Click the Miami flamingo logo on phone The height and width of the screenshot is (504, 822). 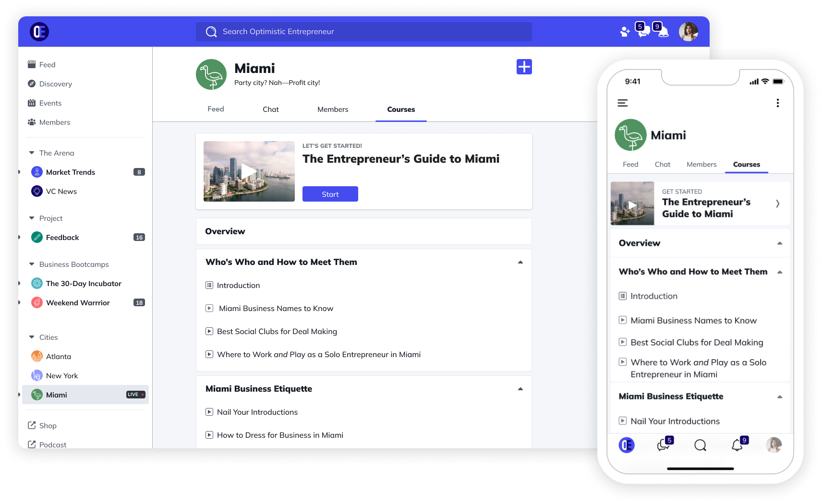[630, 135]
